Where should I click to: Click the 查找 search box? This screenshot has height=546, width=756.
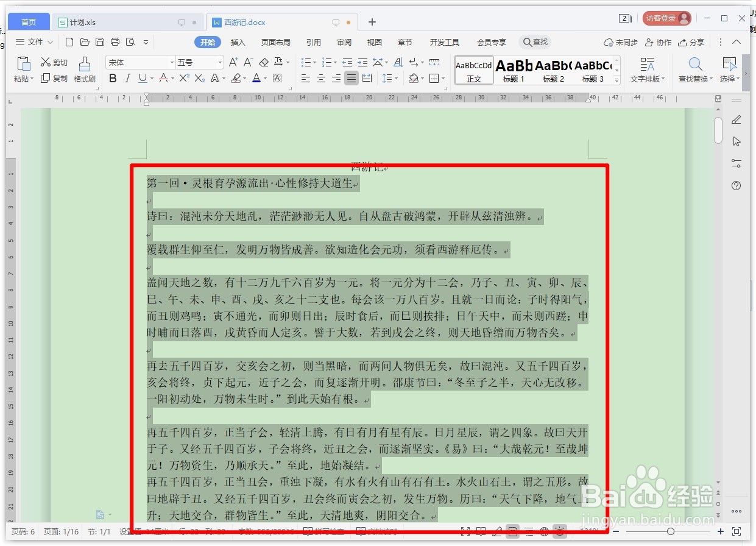click(535, 42)
